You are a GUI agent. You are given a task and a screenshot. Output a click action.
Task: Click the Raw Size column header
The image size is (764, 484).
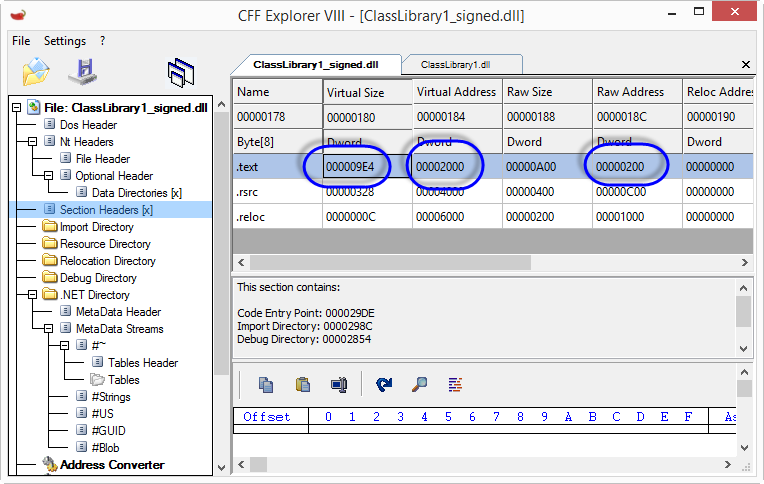pyautogui.click(x=548, y=92)
